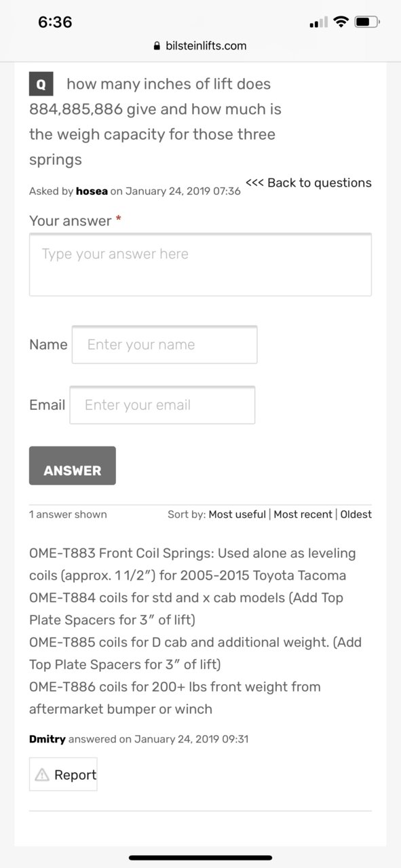
Task: Open asker hosea's profile name
Action: (x=92, y=191)
